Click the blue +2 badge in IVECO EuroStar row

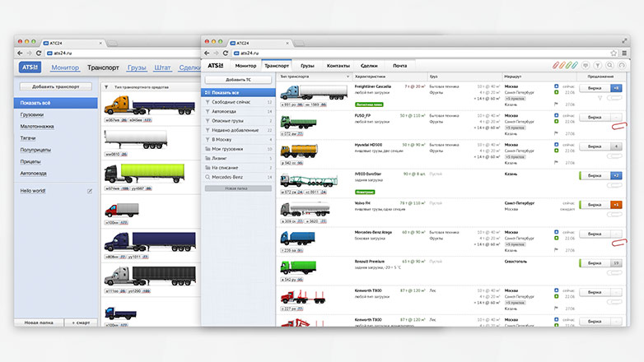(x=616, y=176)
